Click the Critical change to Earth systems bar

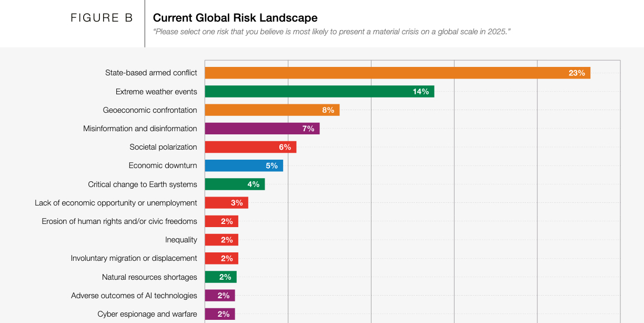[234, 184]
